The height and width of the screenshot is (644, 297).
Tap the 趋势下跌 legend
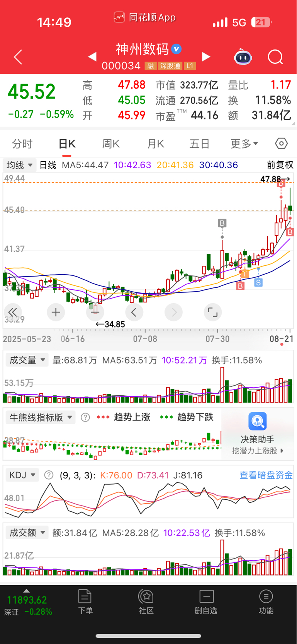pyautogui.click(x=187, y=417)
